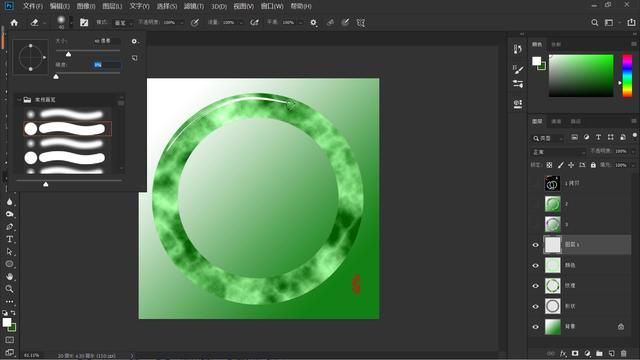
Task: Hide the bottom background gradient layer
Action: (x=536, y=327)
